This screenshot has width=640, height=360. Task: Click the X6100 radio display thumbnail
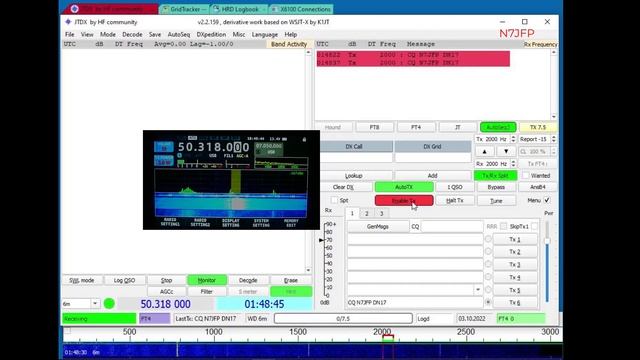click(x=231, y=180)
